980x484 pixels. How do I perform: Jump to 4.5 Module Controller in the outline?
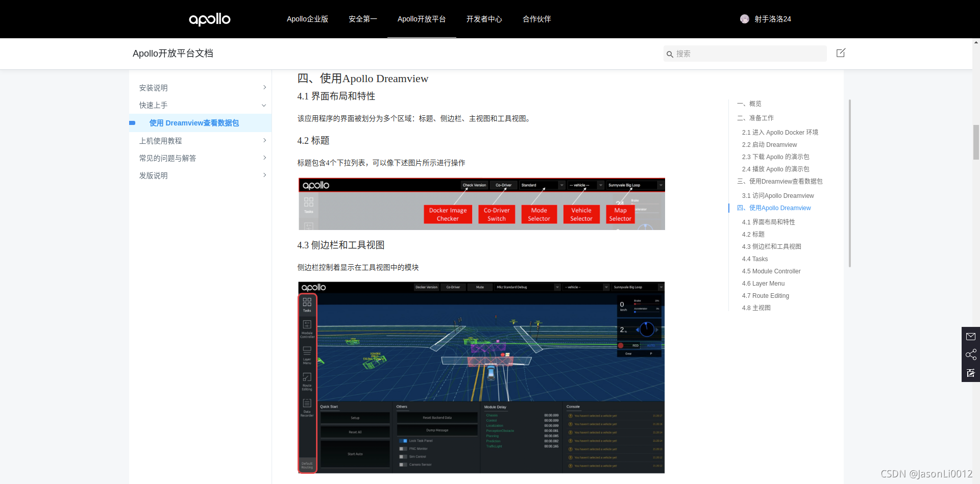pyautogui.click(x=771, y=271)
